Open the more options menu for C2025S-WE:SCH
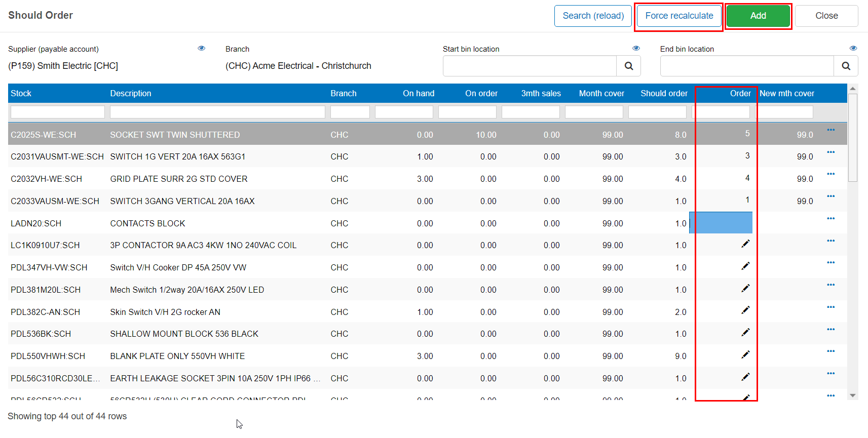The width and height of the screenshot is (868, 438). coord(831,130)
